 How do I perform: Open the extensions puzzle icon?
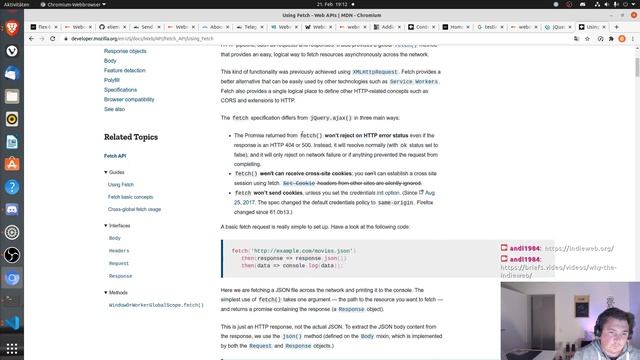pos(611,39)
